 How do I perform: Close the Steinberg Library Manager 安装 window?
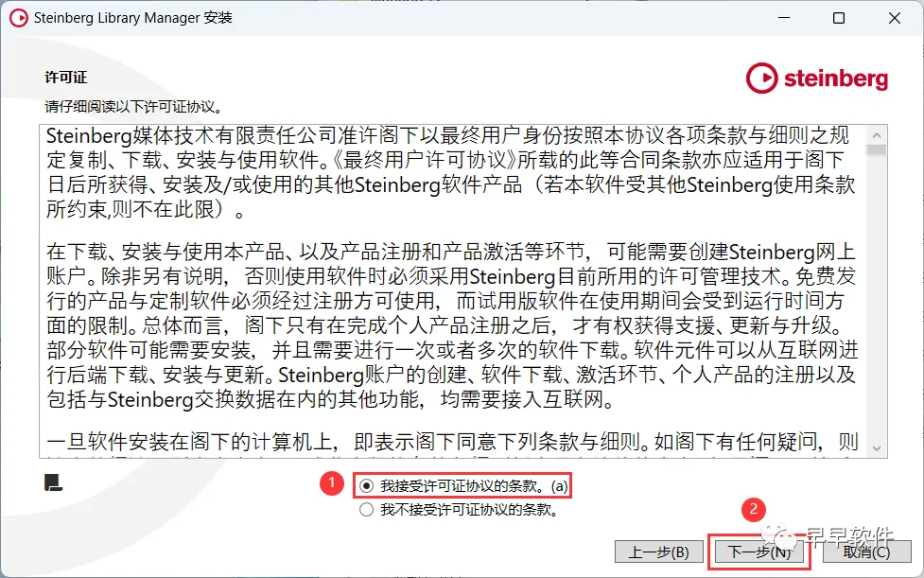894,18
